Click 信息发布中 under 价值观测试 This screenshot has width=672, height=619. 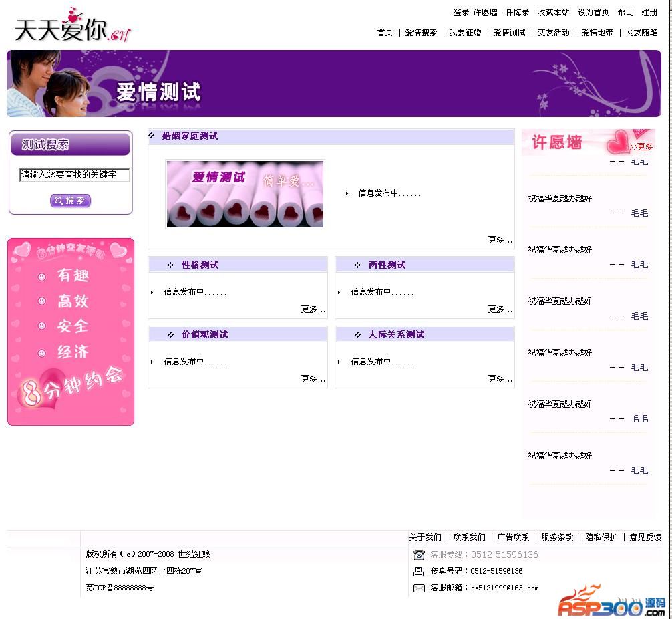(195, 362)
